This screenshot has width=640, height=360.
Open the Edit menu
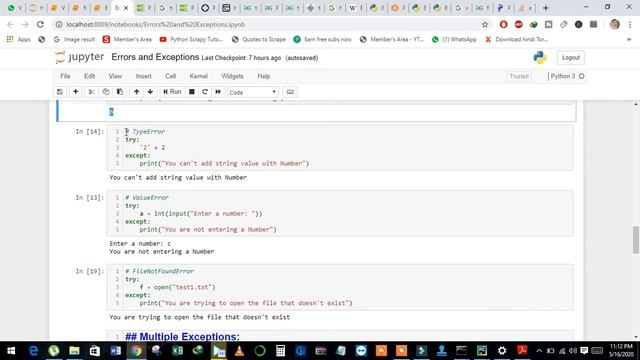pyautogui.click(x=89, y=76)
